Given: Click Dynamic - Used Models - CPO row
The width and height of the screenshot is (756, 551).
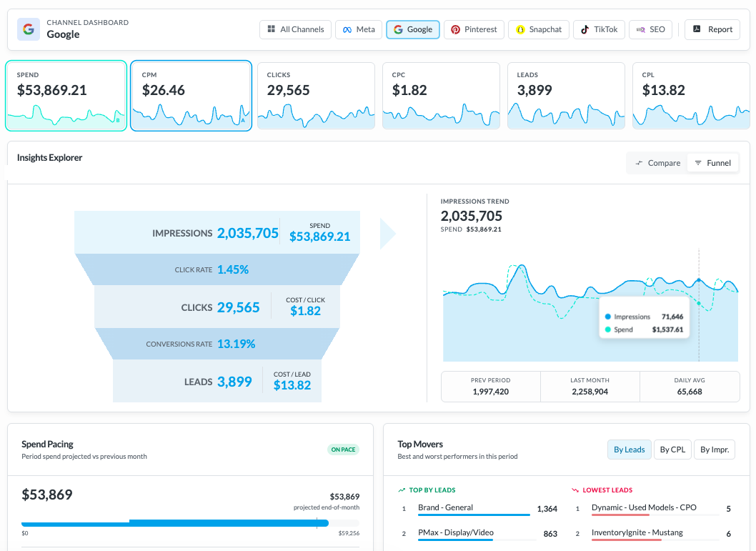Looking at the screenshot, I should [x=653, y=509].
